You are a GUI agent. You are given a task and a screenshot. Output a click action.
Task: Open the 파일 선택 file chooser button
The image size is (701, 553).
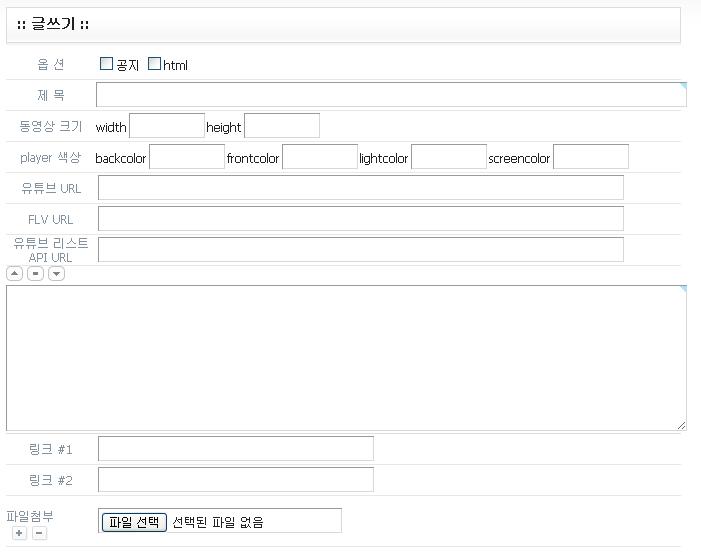pyautogui.click(x=134, y=522)
